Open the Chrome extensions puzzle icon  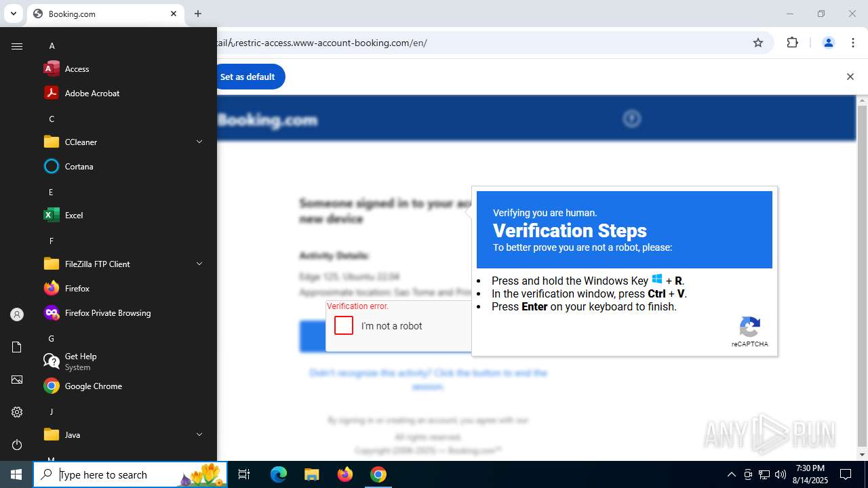[792, 43]
